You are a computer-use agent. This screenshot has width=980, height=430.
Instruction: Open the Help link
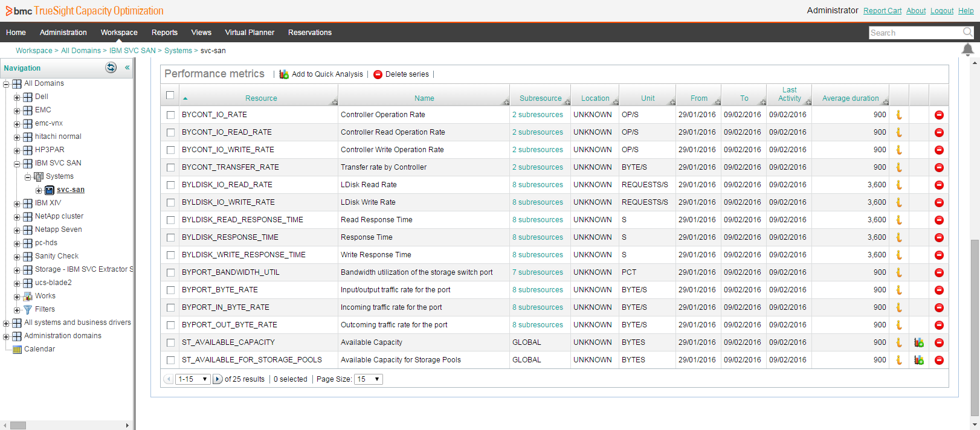[x=965, y=11]
